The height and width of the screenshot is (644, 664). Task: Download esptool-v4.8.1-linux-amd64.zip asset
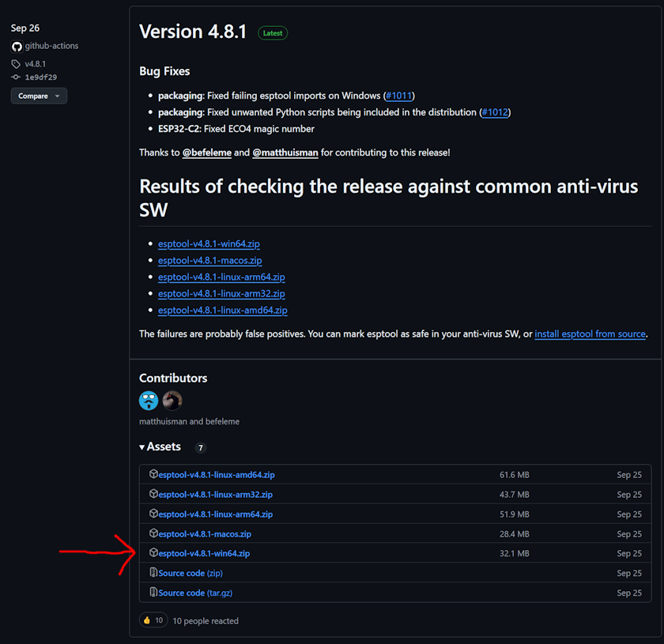217,475
